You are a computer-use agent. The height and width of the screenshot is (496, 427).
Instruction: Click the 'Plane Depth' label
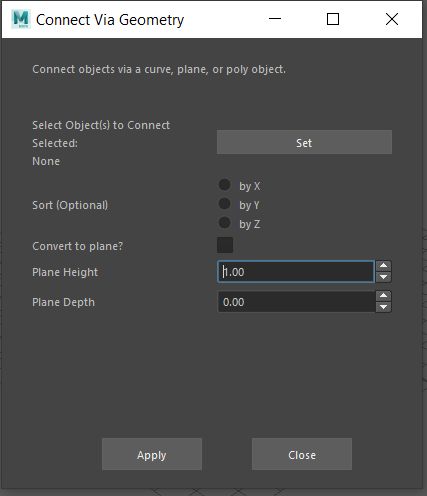pyautogui.click(x=63, y=302)
